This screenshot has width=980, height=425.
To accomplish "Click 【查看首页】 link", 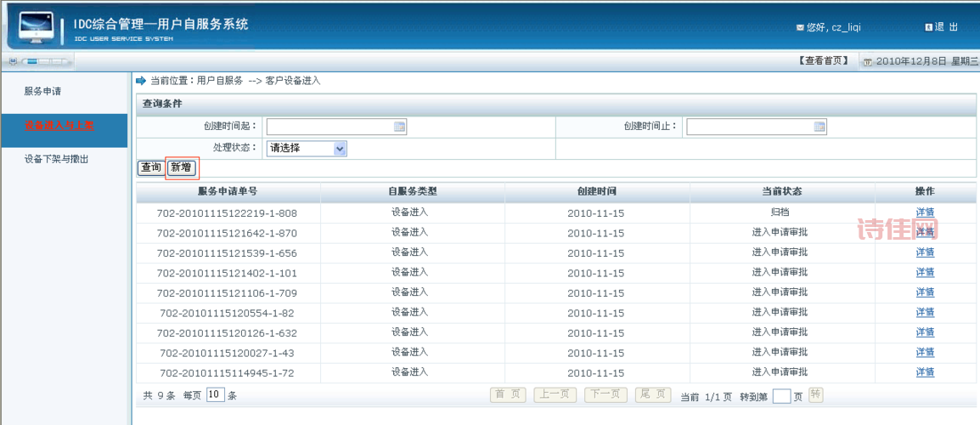I will click(823, 60).
